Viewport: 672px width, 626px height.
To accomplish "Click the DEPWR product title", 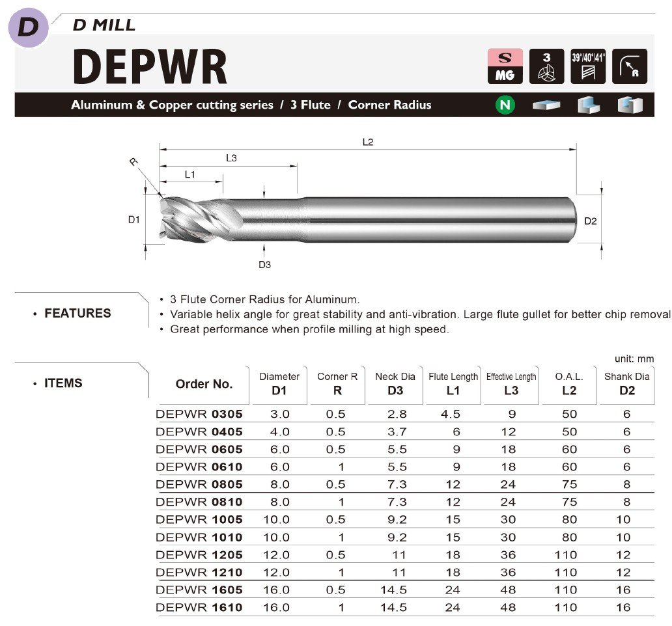I will pyautogui.click(x=150, y=66).
